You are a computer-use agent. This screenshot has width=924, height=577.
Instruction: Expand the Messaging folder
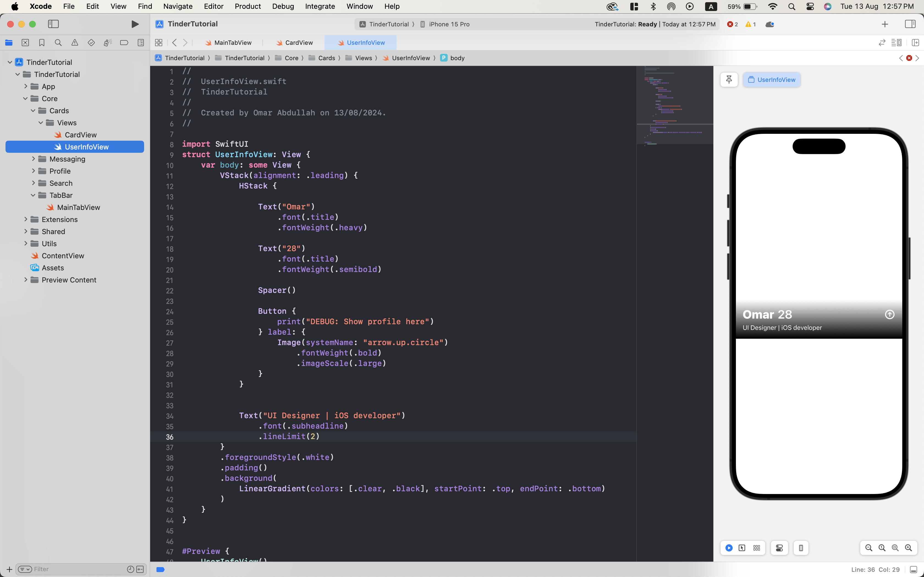(x=33, y=159)
